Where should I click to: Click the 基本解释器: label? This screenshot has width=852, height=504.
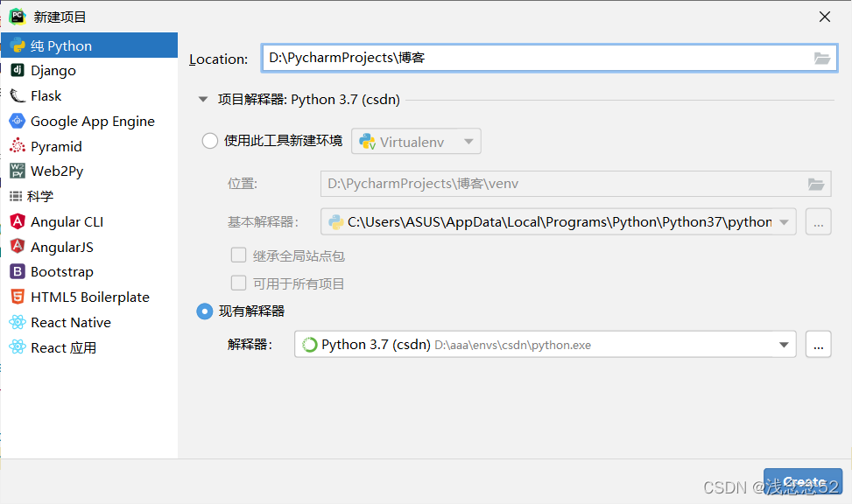tap(263, 221)
